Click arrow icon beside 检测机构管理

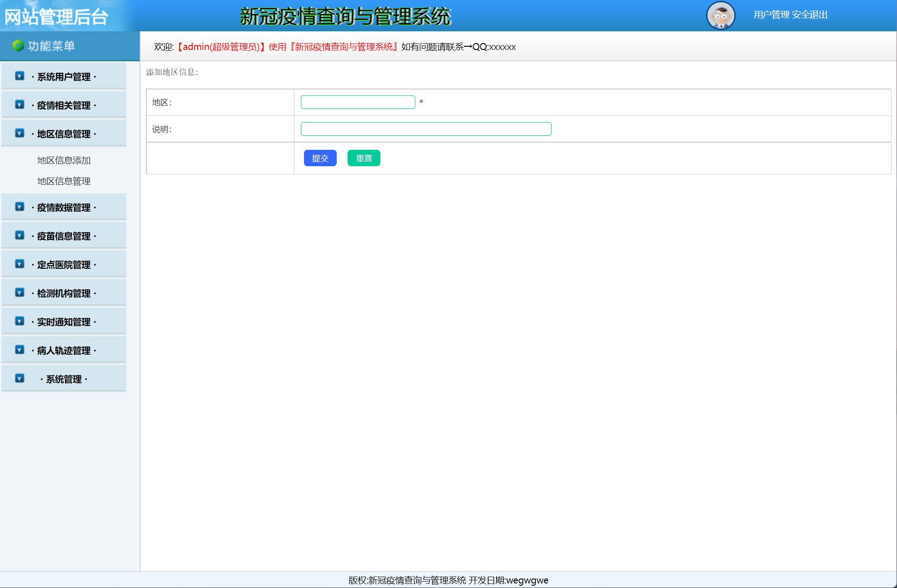[x=20, y=292]
